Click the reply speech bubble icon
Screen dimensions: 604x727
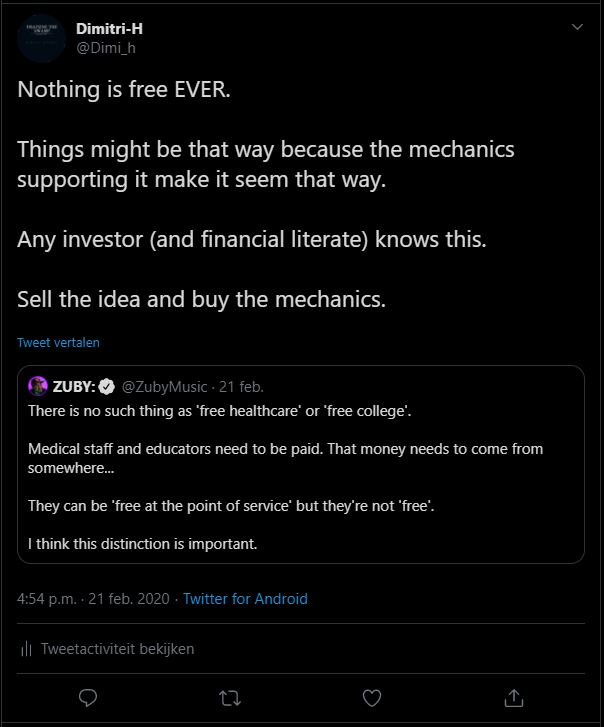(88, 696)
